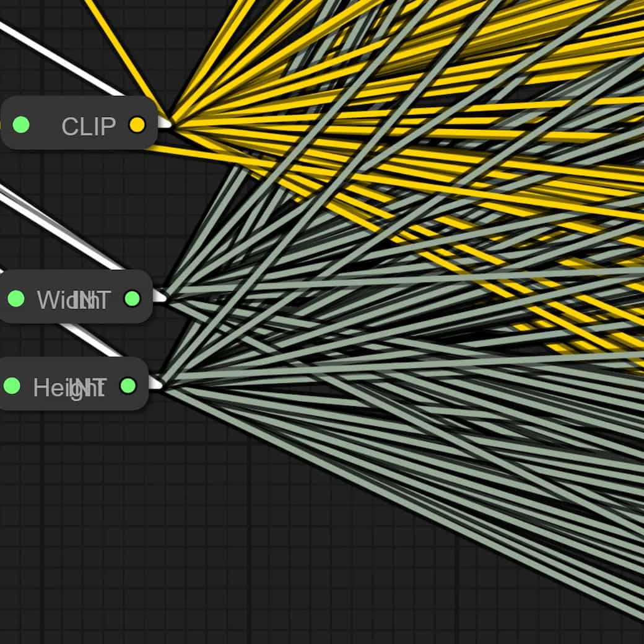Click empty grid canvas below the Height node
This screenshot has height=644, width=644.
pyautogui.click(x=124, y=526)
